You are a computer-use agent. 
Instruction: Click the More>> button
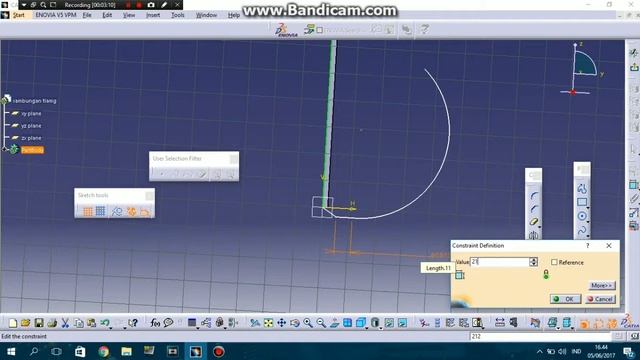(x=602, y=285)
